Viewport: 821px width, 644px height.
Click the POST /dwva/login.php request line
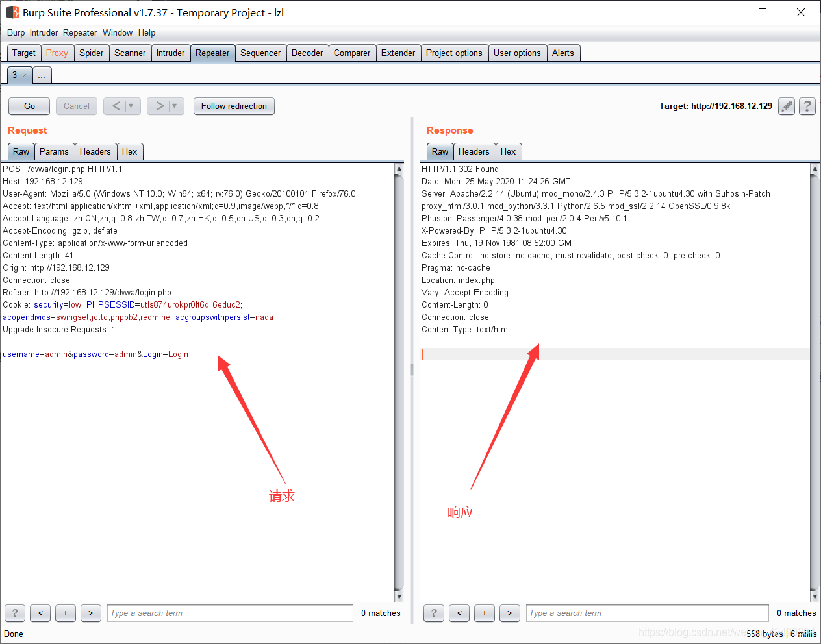pos(62,169)
